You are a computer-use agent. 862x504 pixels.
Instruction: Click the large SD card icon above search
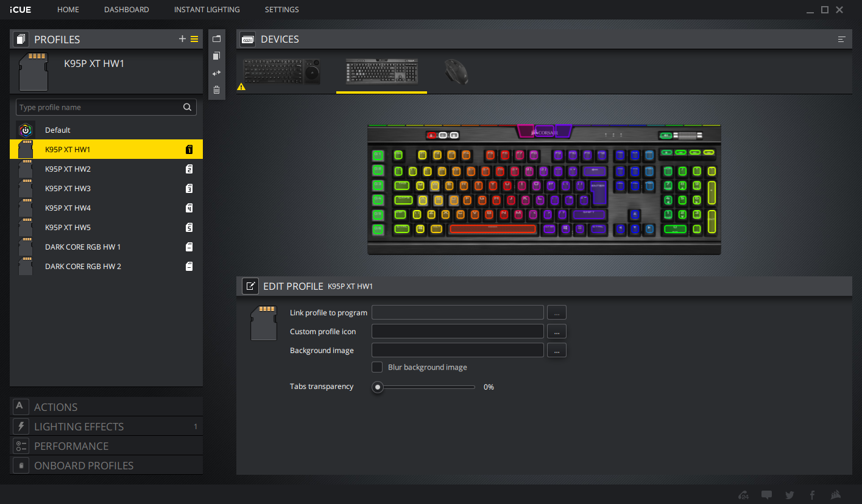[x=34, y=72]
